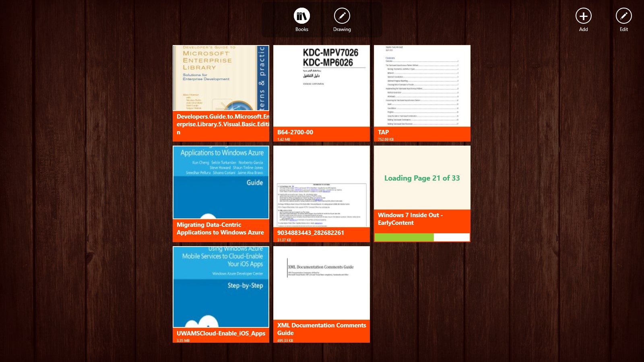This screenshot has width=644, height=362.
Task: Open the Microsoft Enterprise Library book cover
Action: [221, 78]
